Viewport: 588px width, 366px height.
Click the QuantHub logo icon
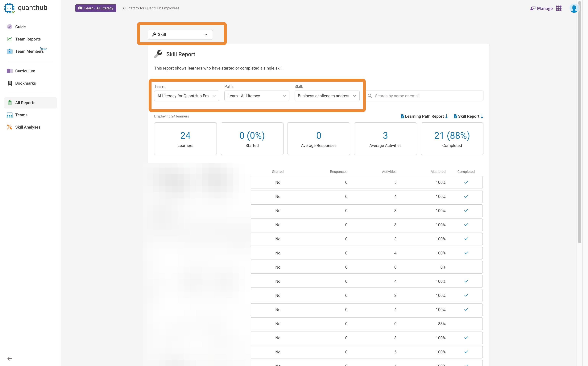pyautogui.click(x=9, y=8)
